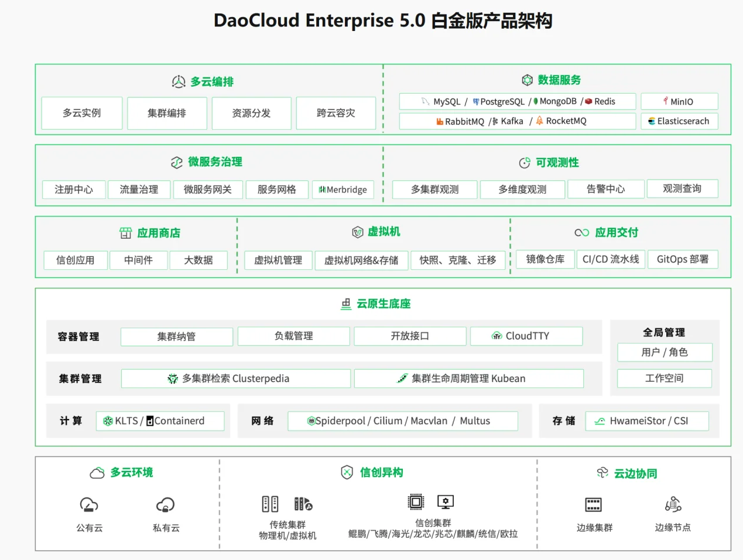Click the 多云编排 section header icon
743x560 pixels.
[x=179, y=81]
